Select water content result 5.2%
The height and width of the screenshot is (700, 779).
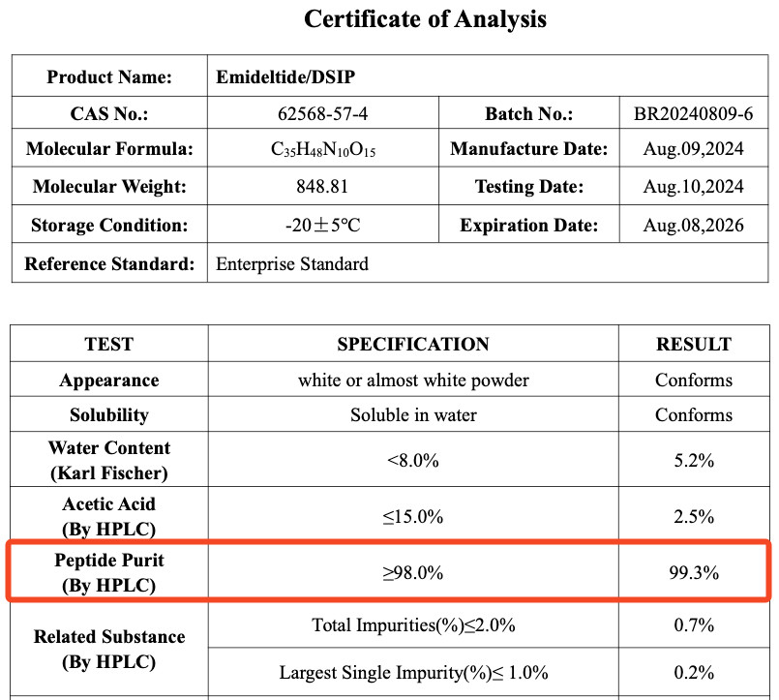coord(694,461)
